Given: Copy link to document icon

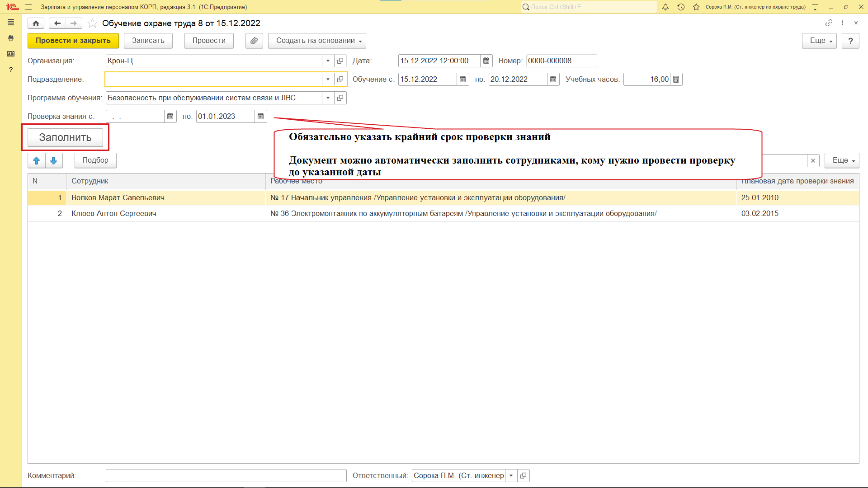Looking at the screenshot, I should tap(829, 23).
